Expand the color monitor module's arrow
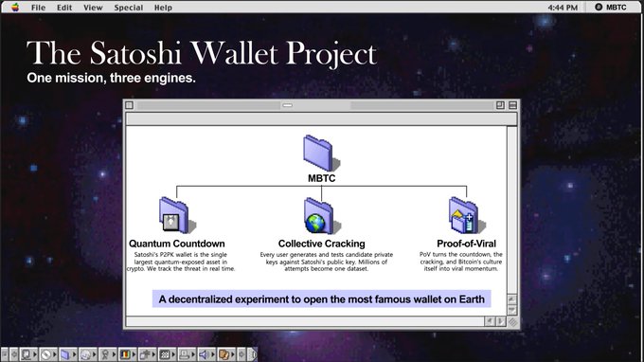 pyautogui.click(x=134, y=354)
